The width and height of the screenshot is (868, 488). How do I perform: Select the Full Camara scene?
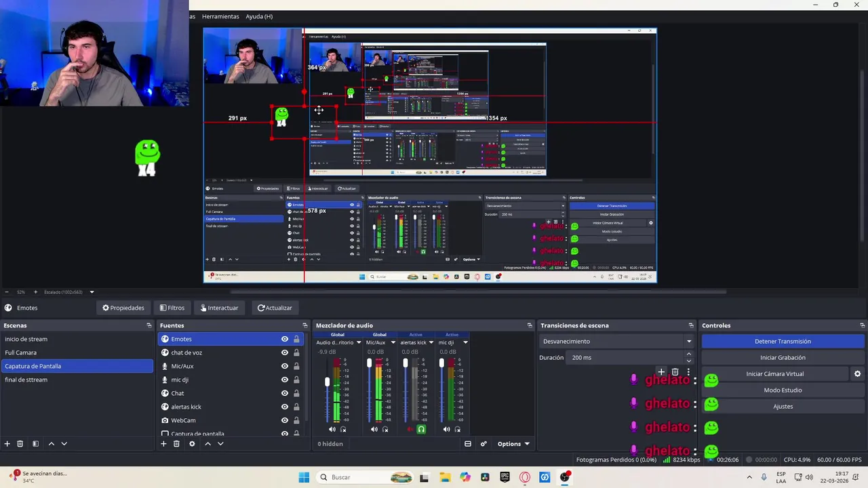77,352
